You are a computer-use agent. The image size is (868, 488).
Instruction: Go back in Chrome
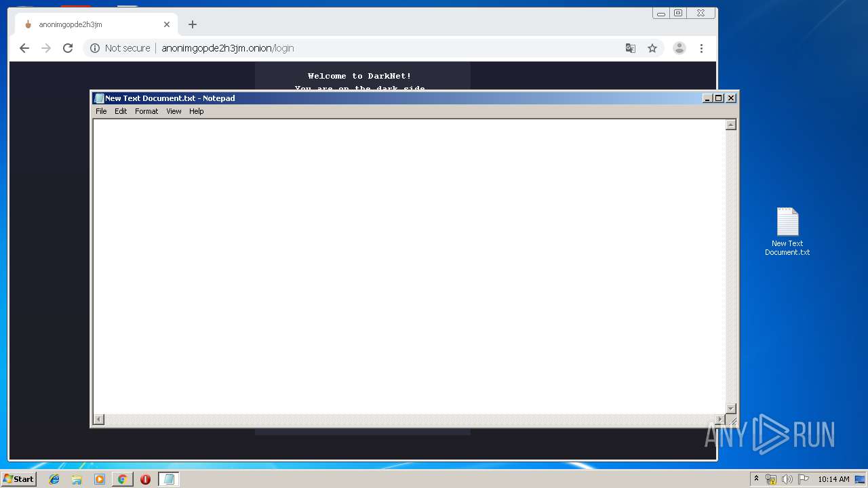pos(24,48)
